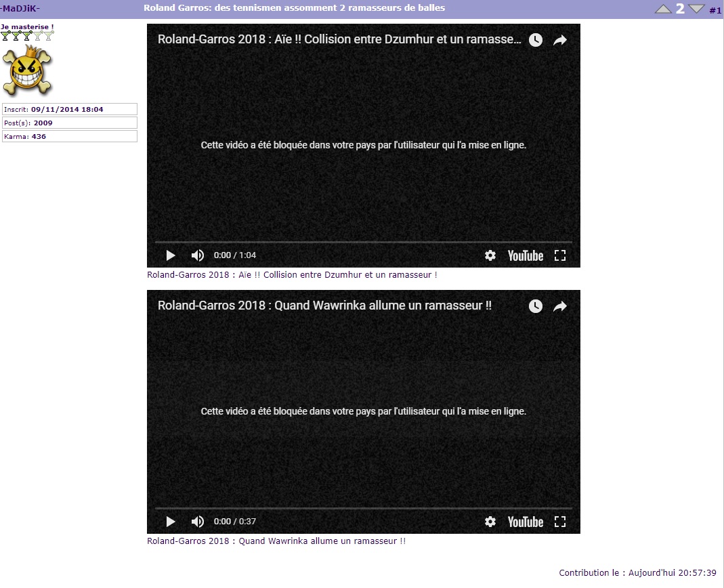This screenshot has width=724, height=588.
Task: Share the Wawrinka video
Action: pos(560,306)
